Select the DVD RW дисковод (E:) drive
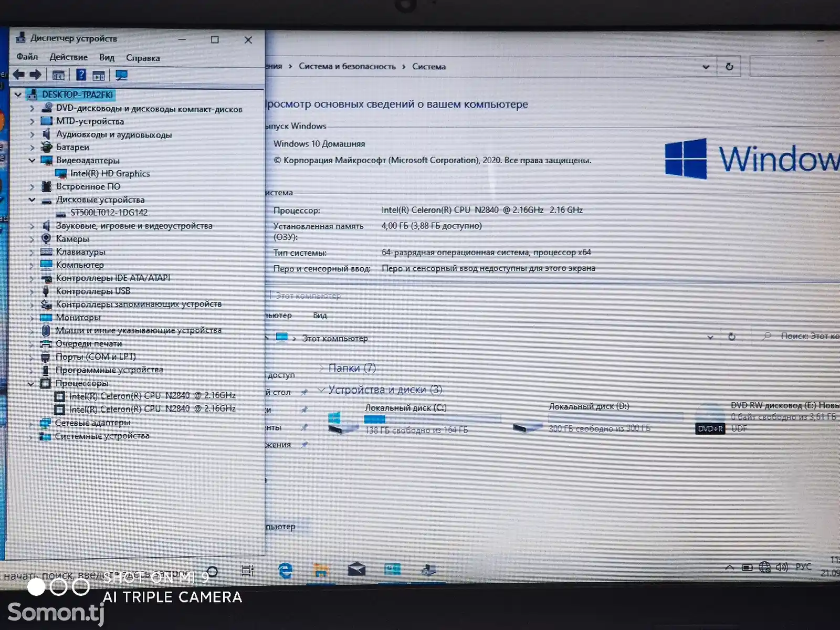This screenshot has height=630, width=840. (x=768, y=417)
